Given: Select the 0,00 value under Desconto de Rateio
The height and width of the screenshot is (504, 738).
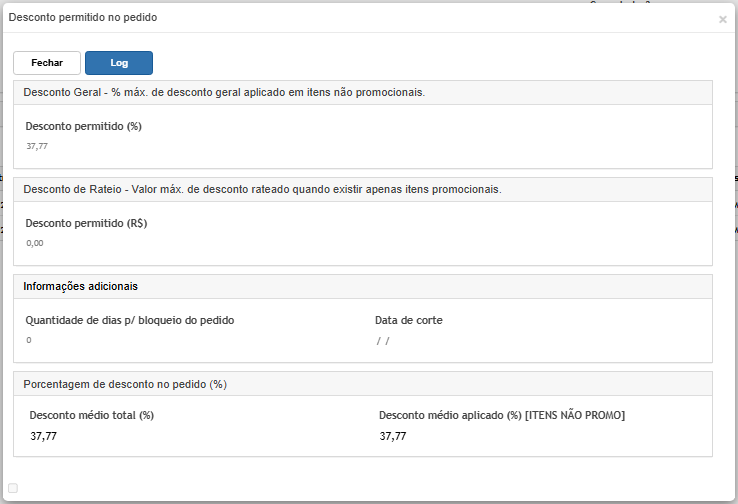Looking at the screenshot, I should click(35, 243).
